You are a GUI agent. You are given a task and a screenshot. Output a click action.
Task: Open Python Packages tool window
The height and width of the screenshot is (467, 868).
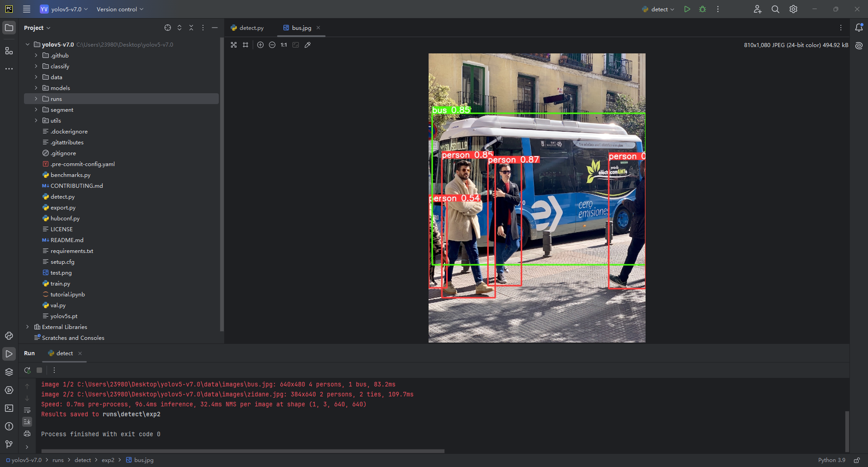coord(9,336)
